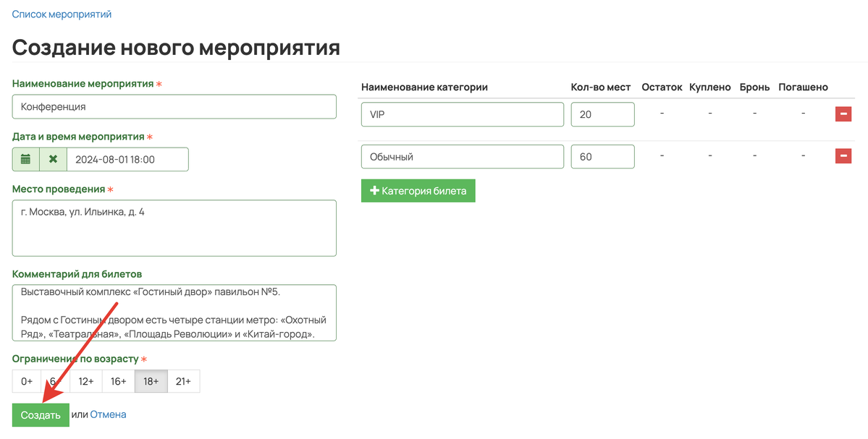Clear the date with the X icon
This screenshot has width=868, height=439.
53,159
